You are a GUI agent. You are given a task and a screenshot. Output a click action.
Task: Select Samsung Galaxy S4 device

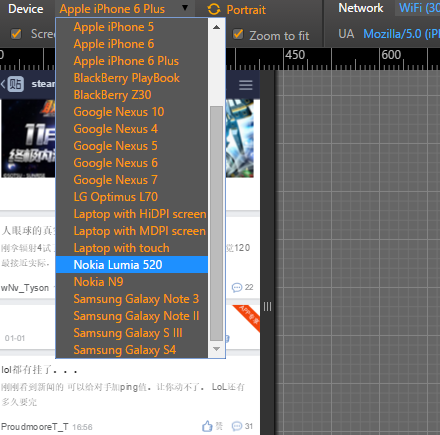pyautogui.click(x=132, y=350)
